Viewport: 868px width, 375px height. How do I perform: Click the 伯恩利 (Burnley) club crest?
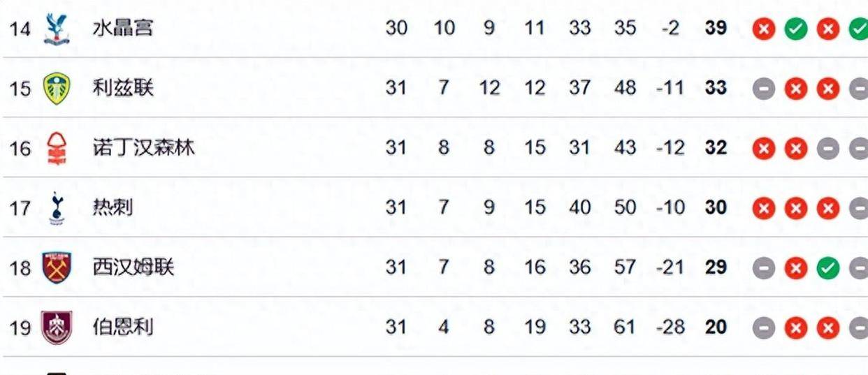click(57, 328)
